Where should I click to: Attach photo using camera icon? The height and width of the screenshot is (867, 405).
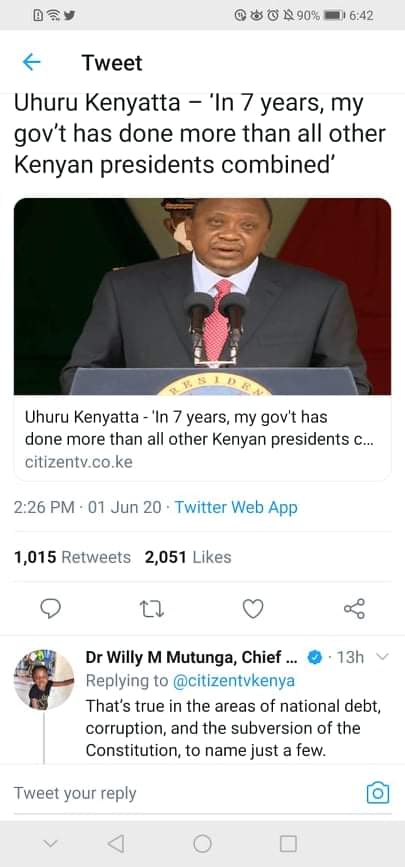[x=378, y=793]
